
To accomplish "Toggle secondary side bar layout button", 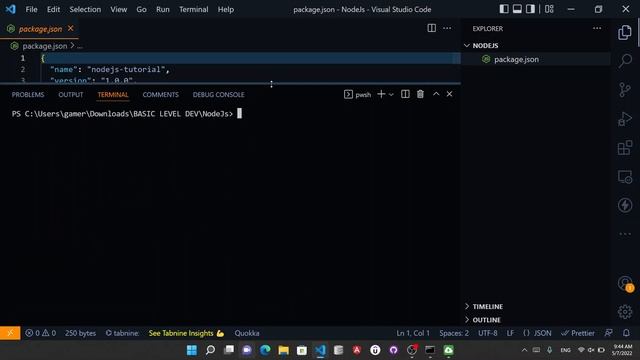I will click(530, 9).
